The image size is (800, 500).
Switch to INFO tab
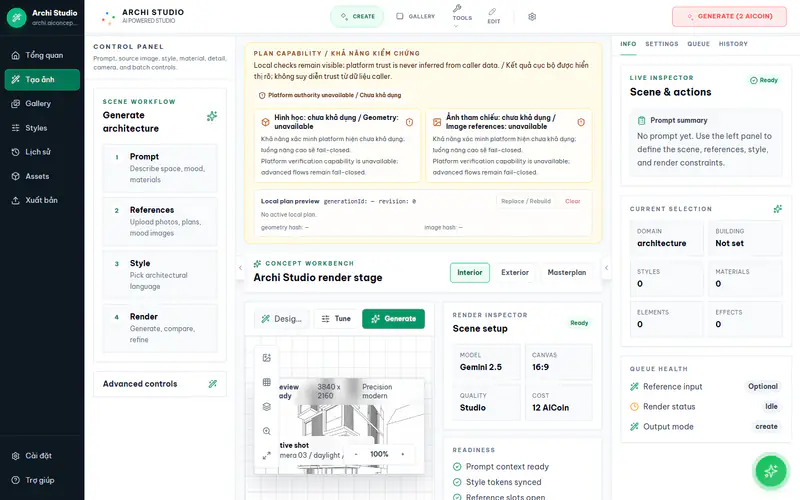point(628,44)
